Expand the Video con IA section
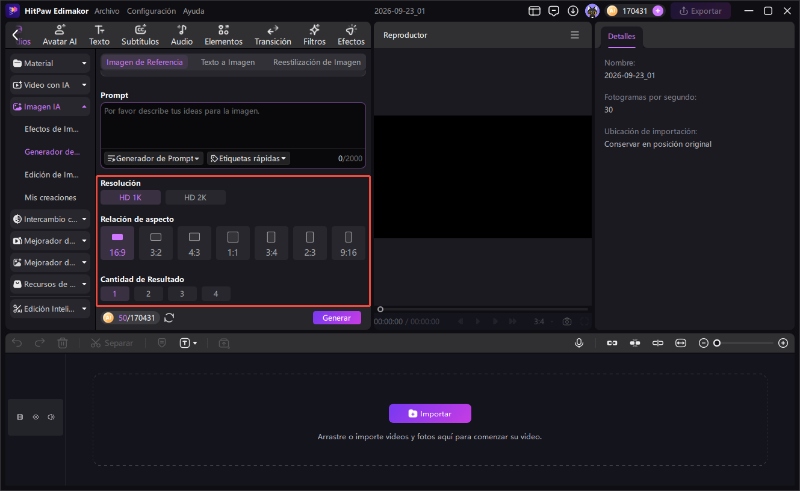This screenshot has height=491, width=800. [49, 85]
